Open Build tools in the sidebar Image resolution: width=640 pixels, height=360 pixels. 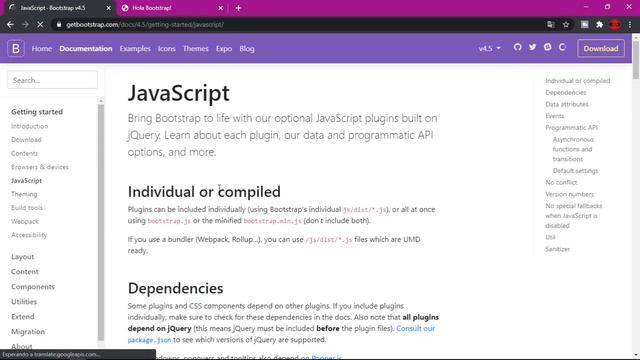[x=27, y=208]
